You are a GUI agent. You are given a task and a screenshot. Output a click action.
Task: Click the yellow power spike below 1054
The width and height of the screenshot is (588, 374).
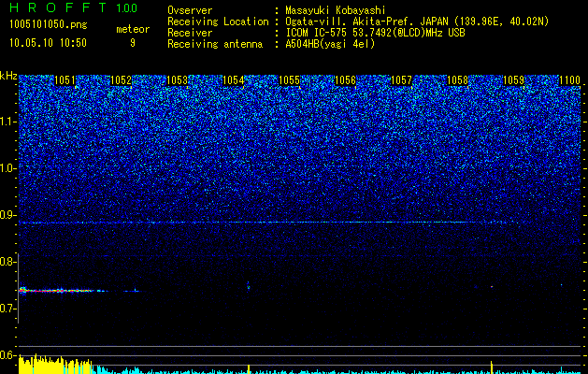pos(249,368)
